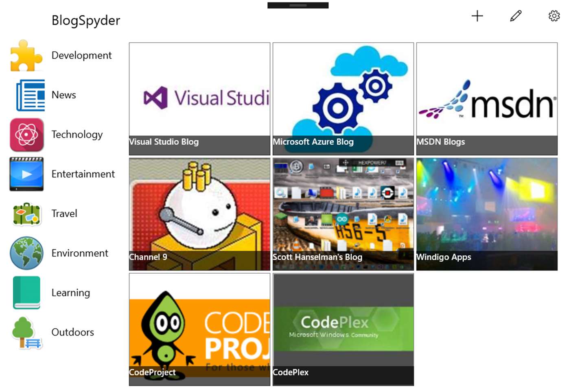The height and width of the screenshot is (392, 569).
Task: Click the BlogSpyder app title
Action: click(x=86, y=20)
